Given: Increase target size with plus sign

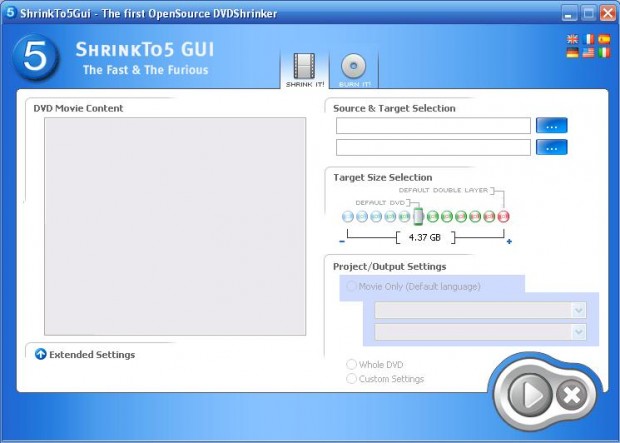Looking at the screenshot, I should click(509, 241).
